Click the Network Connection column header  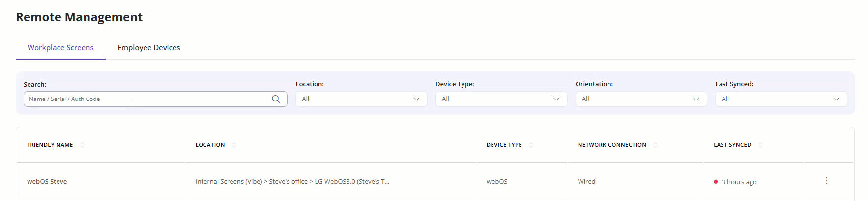612,145
